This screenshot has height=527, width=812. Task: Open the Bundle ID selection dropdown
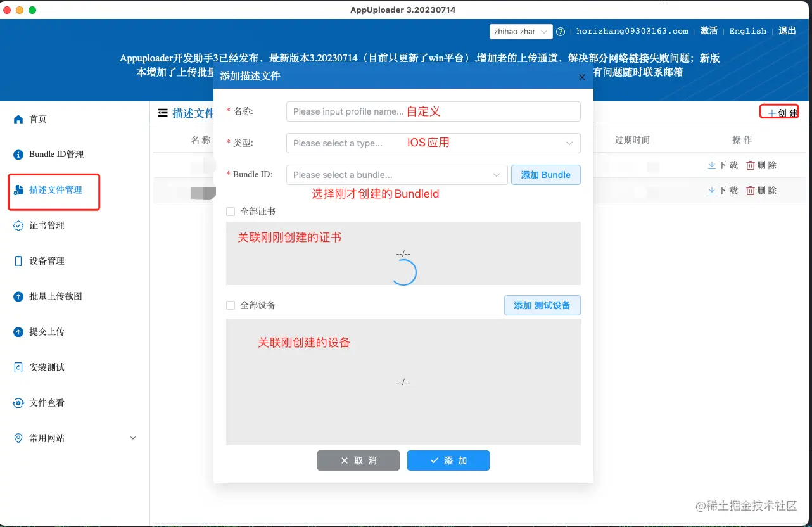[x=396, y=175]
